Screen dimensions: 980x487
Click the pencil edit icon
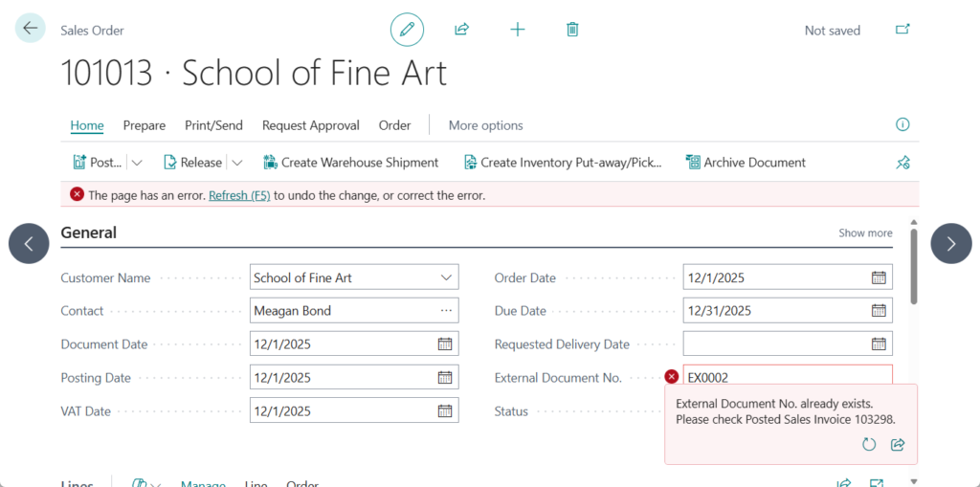407,30
